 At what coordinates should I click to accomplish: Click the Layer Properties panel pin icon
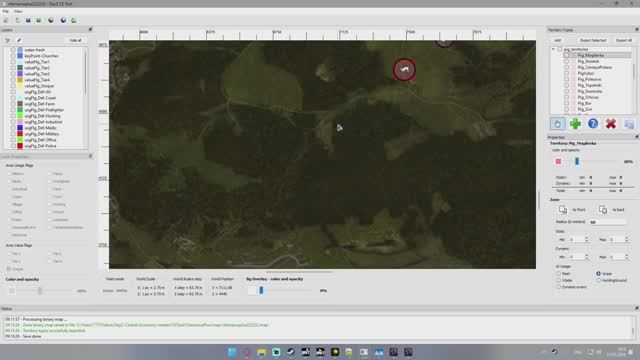coord(90,156)
